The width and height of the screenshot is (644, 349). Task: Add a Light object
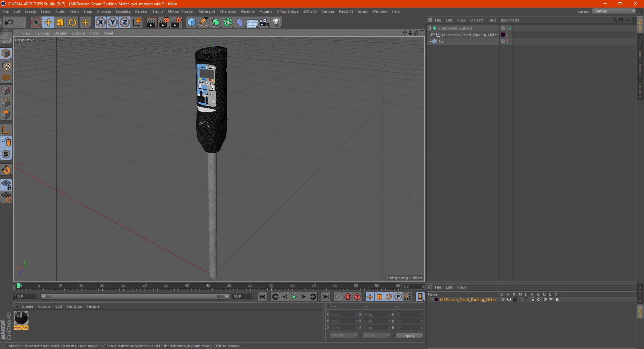pyautogui.click(x=276, y=22)
